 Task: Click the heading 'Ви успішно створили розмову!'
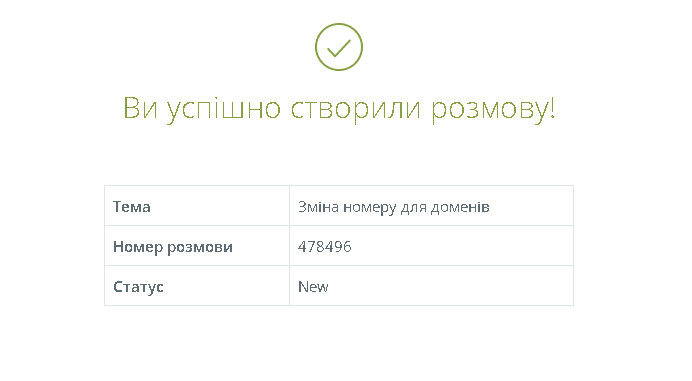(x=338, y=109)
